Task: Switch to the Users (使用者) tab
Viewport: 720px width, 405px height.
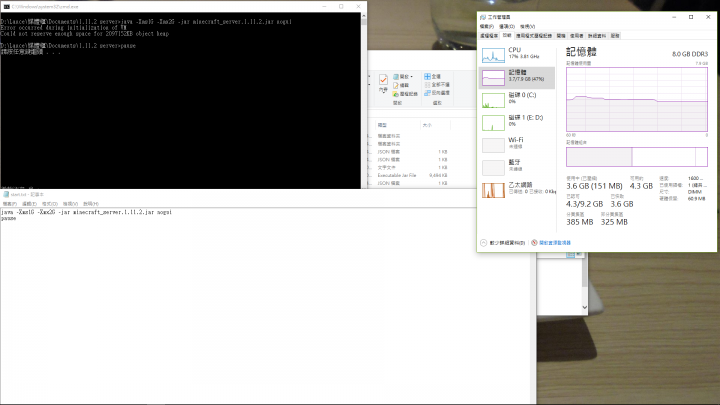Action: click(x=577, y=36)
